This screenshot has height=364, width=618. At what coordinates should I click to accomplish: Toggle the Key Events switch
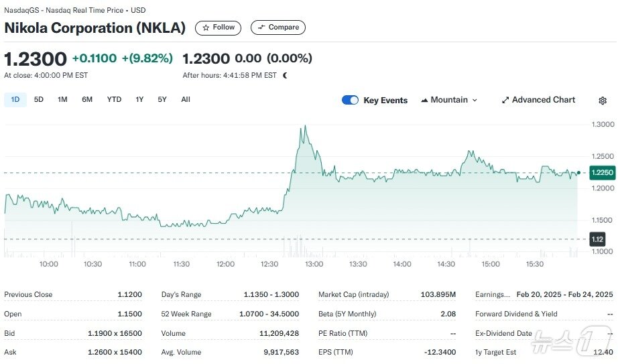350,100
